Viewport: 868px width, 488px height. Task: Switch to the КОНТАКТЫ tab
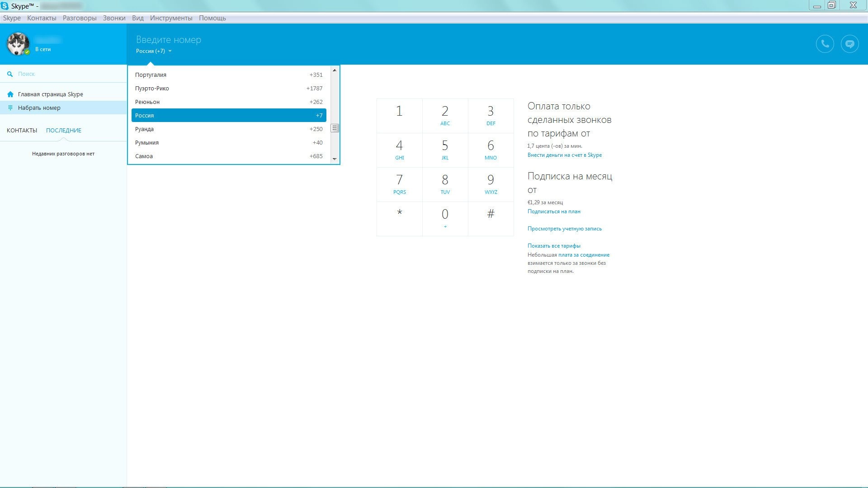pyautogui.click(x=22, y=130)
